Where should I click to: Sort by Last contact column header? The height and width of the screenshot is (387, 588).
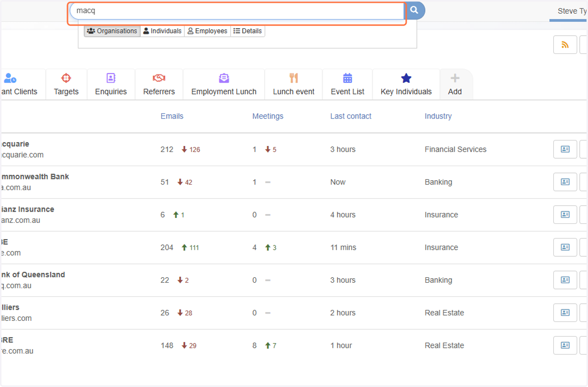[x=351, y=116]
